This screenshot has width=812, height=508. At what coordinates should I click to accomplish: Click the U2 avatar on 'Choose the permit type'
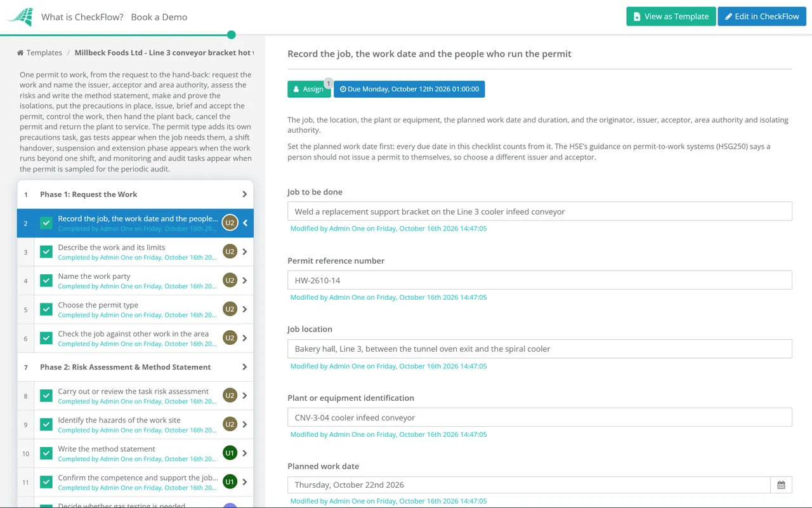[230, 309]
